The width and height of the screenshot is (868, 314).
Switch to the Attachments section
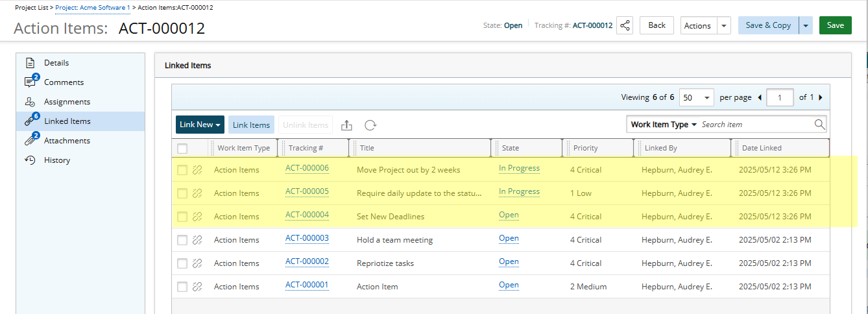coord(67,141)
